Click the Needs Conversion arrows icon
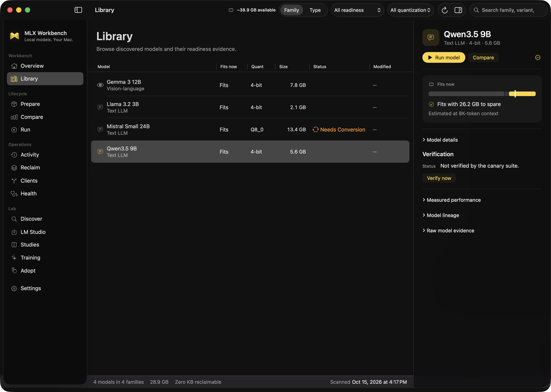 tap(315, 130)
